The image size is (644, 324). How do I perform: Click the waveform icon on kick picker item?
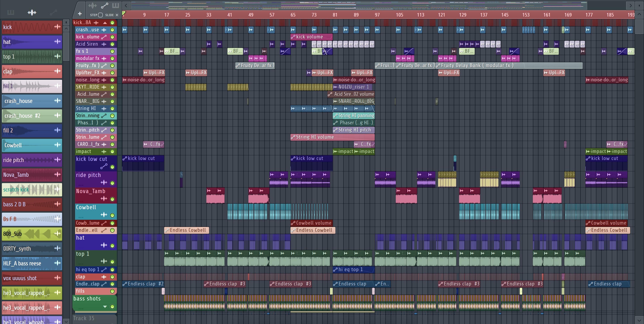coord(57,27)
